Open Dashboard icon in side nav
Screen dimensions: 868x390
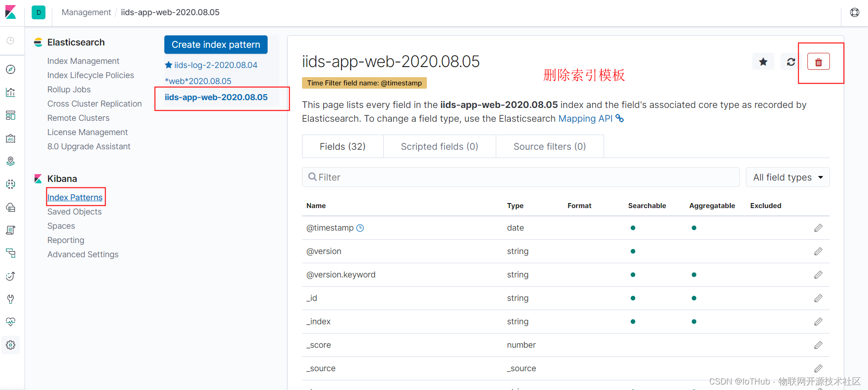[11, 115]
